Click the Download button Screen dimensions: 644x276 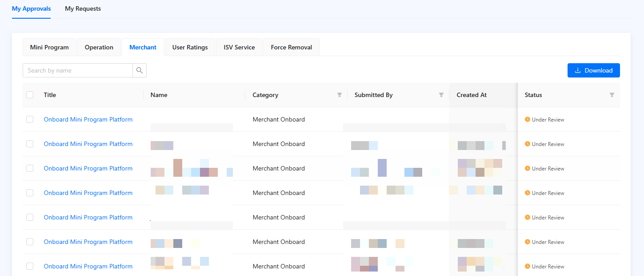point(593,70)
